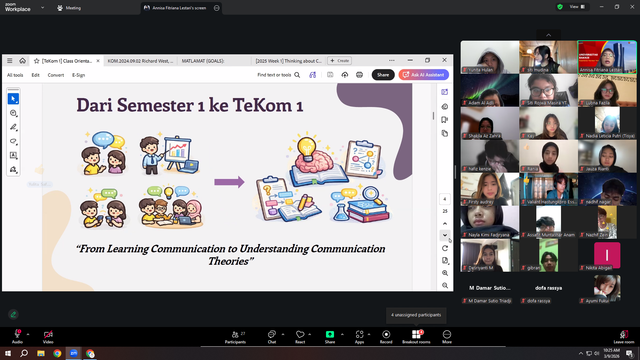This screenshot has width=640, height=360.
Task: Click the search magnifier next to Find text or tools
Action: point(297,75)
